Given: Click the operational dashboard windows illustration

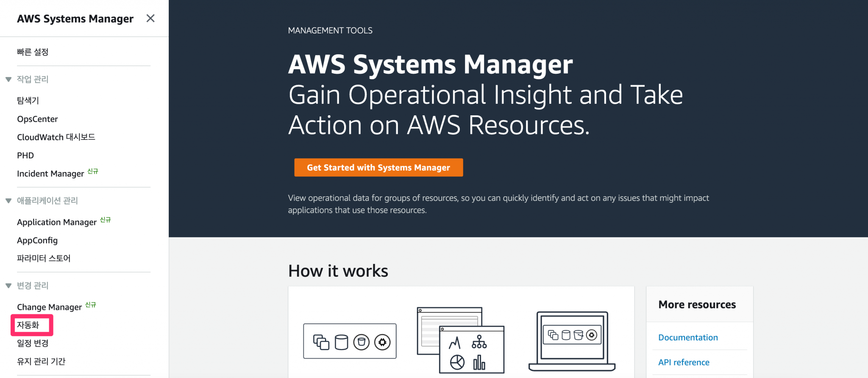Looking at the screenshot, I should tap(461, 340).
